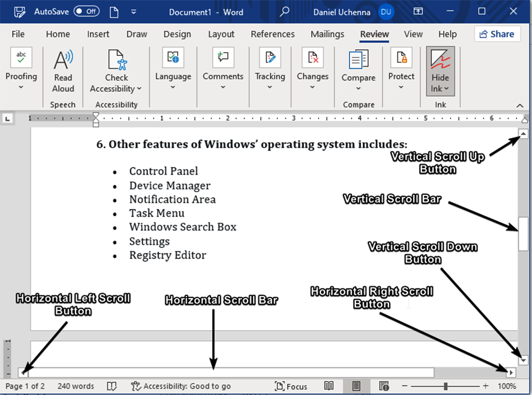Viewport: 532px width, 395px height.
Task: Open Check Accessibility tool
Action: point(116,60)
